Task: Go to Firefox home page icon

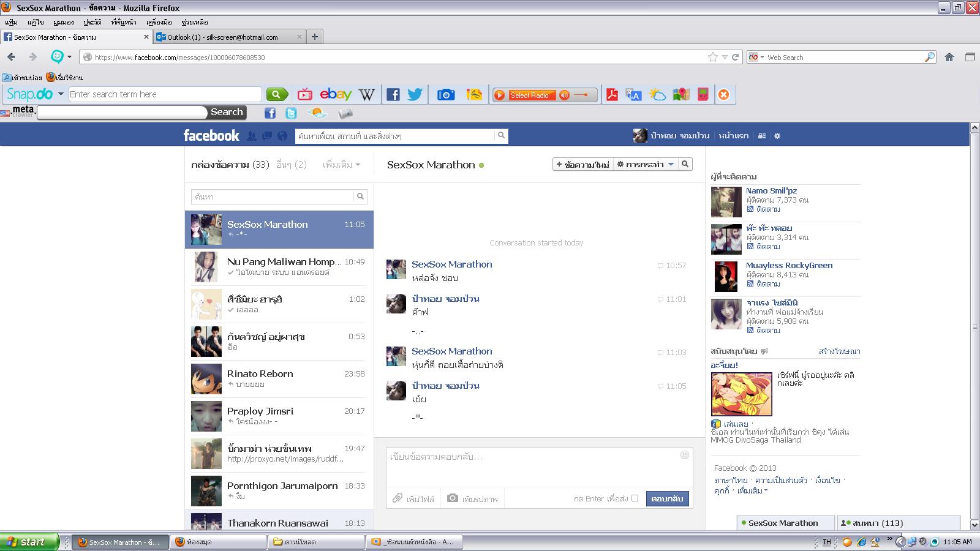Action: click(x=949, y=57)
